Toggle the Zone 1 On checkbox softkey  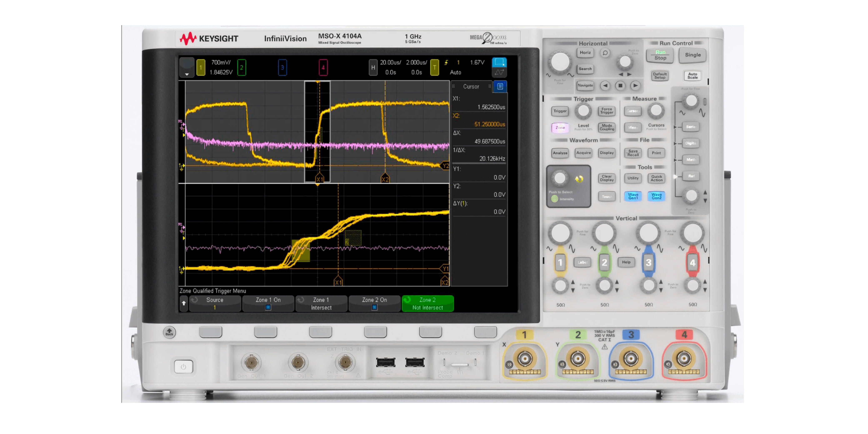pyautogui.click(x=268, y=303)
